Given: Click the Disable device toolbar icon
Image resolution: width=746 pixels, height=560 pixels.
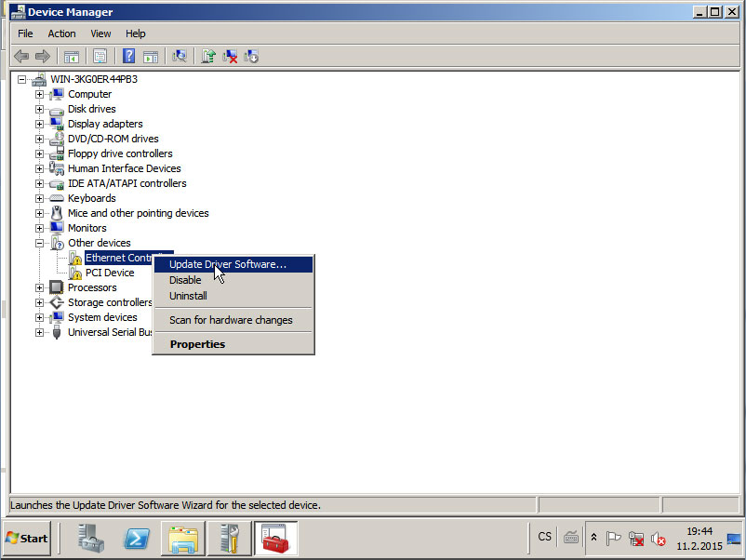Looking at the screenshot, I should point(251,56).
